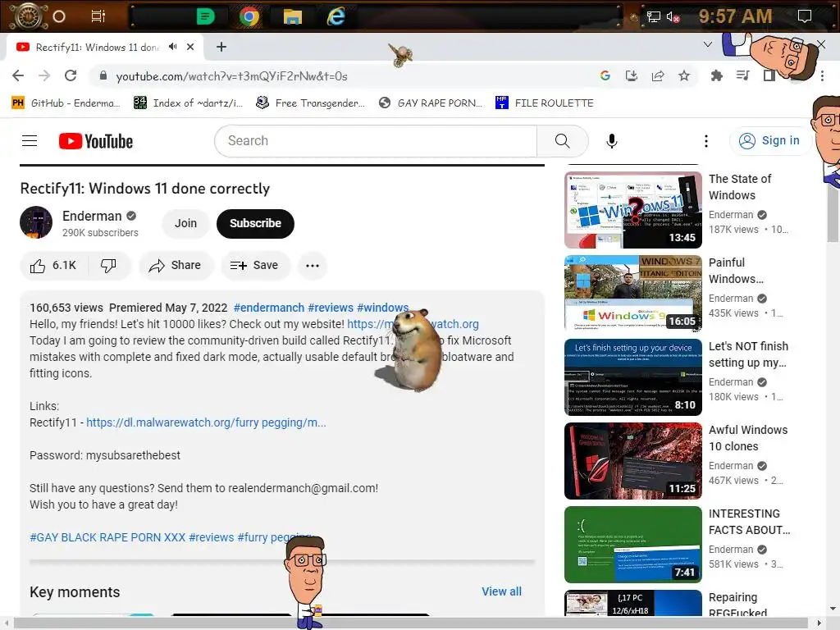Open the #windows hashtag
Viewport: 840px width, 630px height.
tap(382, 308)
